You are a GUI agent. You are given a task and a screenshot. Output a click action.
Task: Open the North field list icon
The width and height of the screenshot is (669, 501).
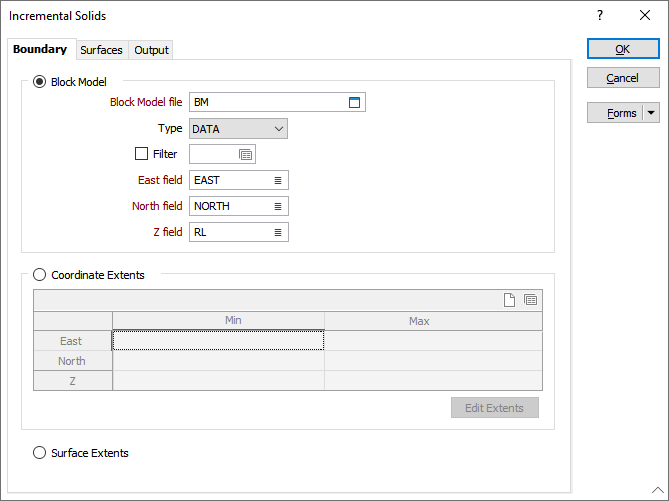click(278, 206)
